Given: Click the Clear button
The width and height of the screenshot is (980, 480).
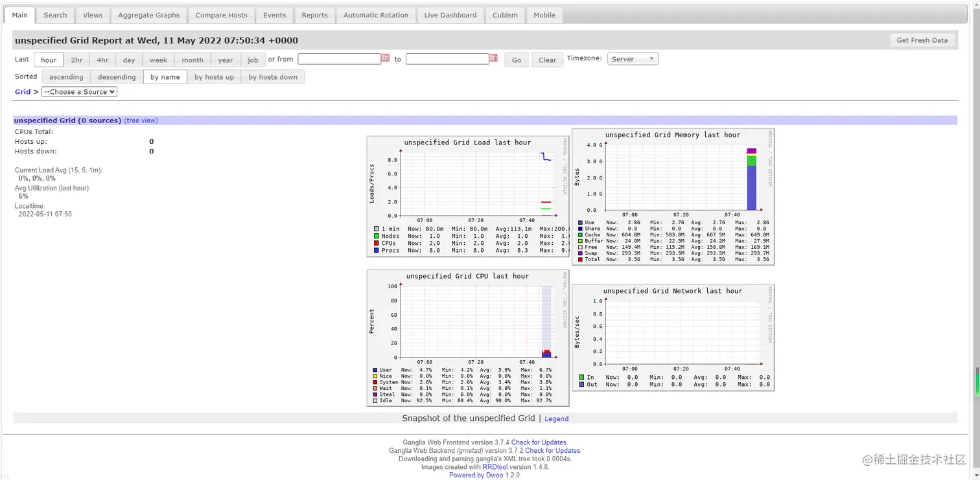Looking at the screenshot, I should (x=548, y=60).
